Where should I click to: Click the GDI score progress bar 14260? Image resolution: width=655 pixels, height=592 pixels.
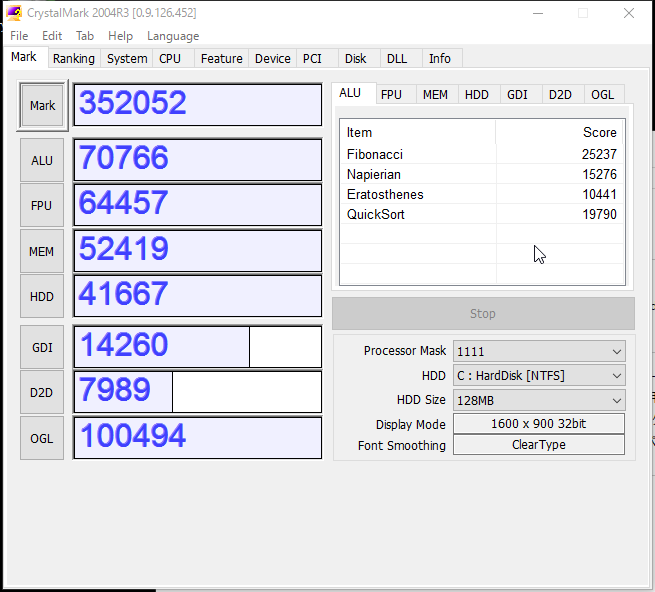click(x=198, y=347)
